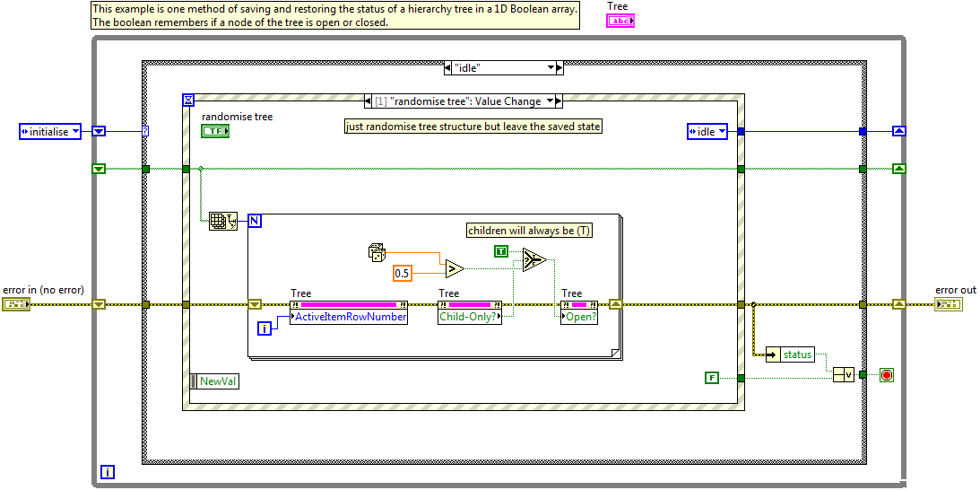Click the For Loop N count terminal
Viewport: 980px width, 490px height.
(254, 221)
